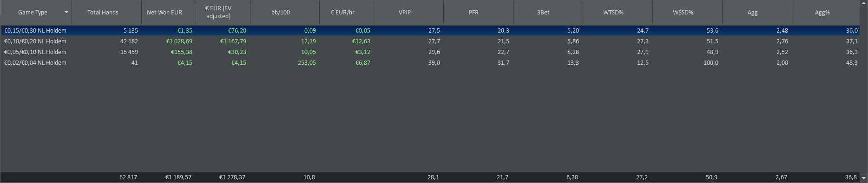
Task: Select the €0,02/€0,04 NL Holdem row
Action: pyautogui.click(x=430, y=63)
